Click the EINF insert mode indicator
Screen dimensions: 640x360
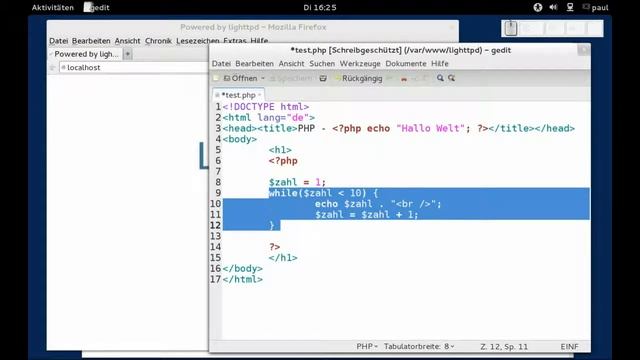[x=569, y=347]
